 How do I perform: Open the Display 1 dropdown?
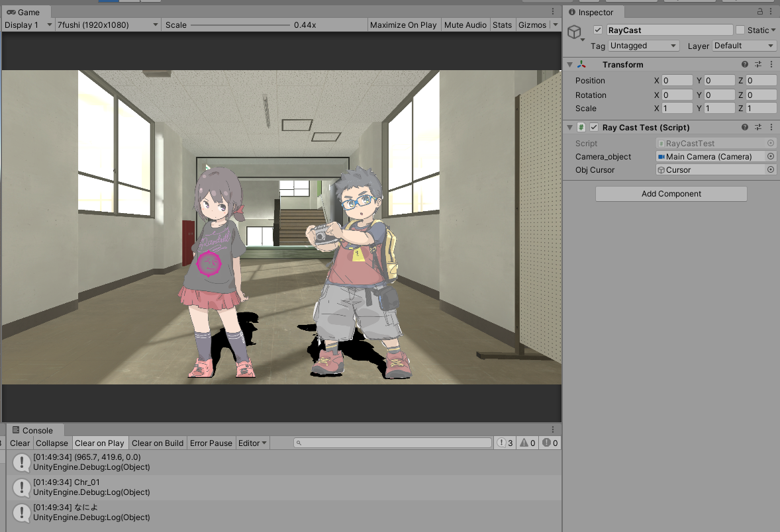28,25
